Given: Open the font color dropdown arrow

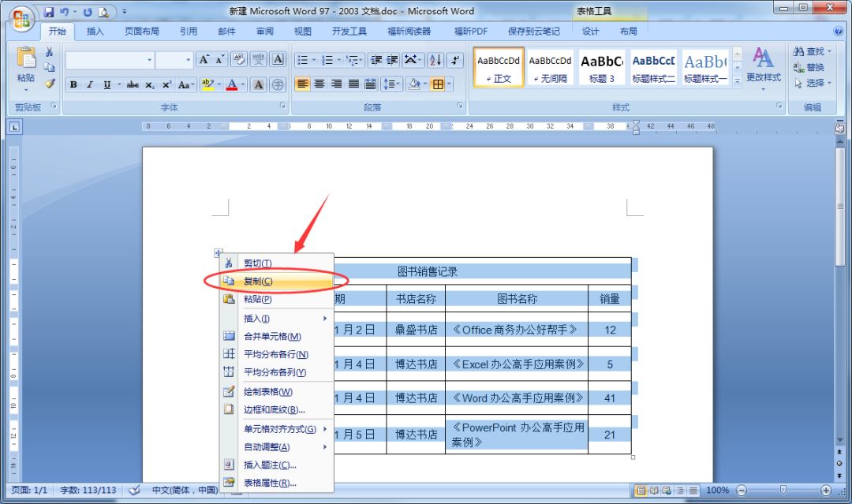Looking at the screenshot, I should [243, 84].
